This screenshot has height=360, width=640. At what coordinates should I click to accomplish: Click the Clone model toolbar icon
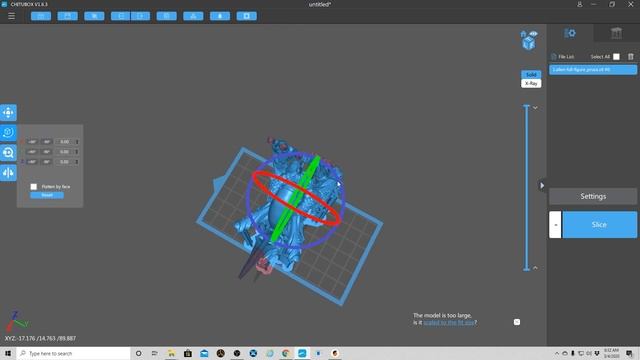click(167, 16)
